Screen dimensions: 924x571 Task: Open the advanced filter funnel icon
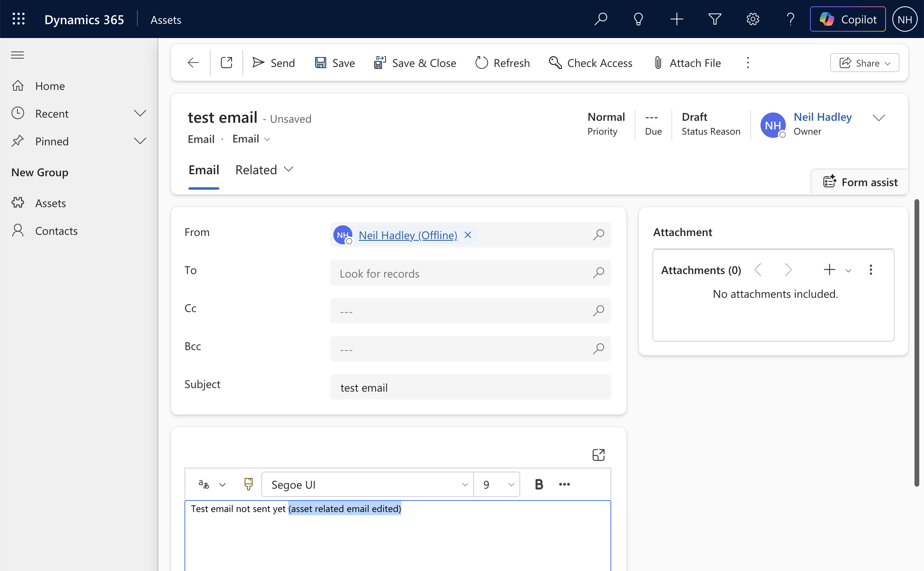pos(715,19)
